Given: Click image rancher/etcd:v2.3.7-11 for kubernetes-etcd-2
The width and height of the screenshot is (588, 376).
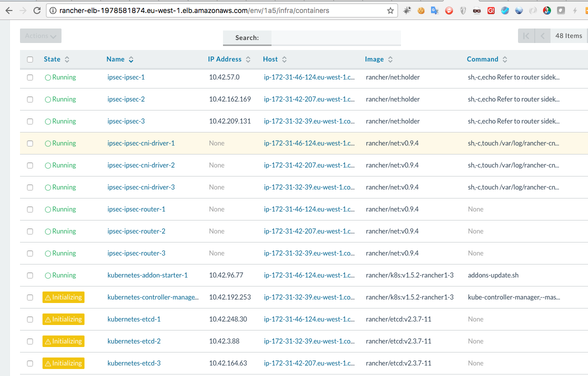Looking at the screenshot, I should click(x=398, y=342).
